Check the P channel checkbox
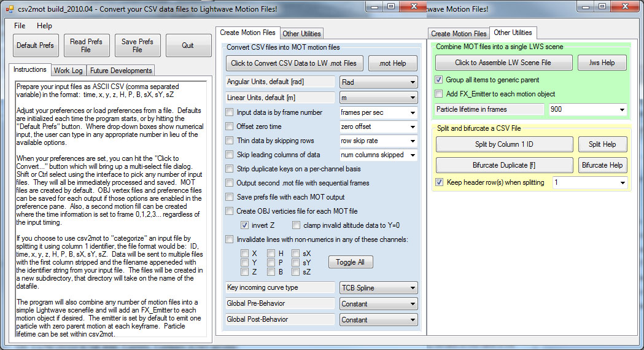Image resolution: width=644 pixels, height=350 pixels. (271, 263)
